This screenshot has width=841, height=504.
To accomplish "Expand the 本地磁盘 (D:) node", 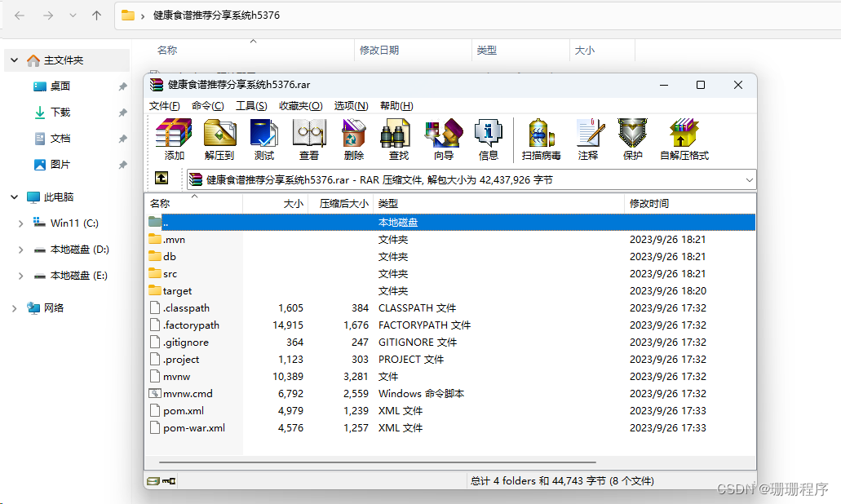I will pyautogui.click(x=21, y=250).
